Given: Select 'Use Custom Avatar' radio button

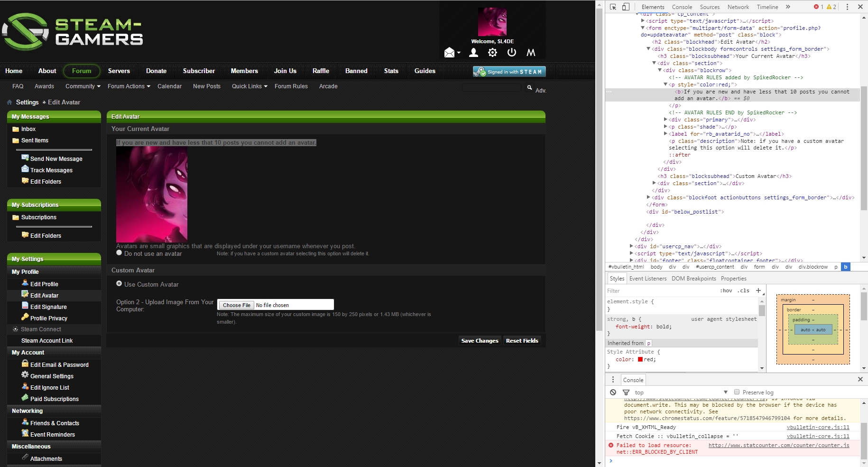Looking at the screenshot, I should point(119,284).
